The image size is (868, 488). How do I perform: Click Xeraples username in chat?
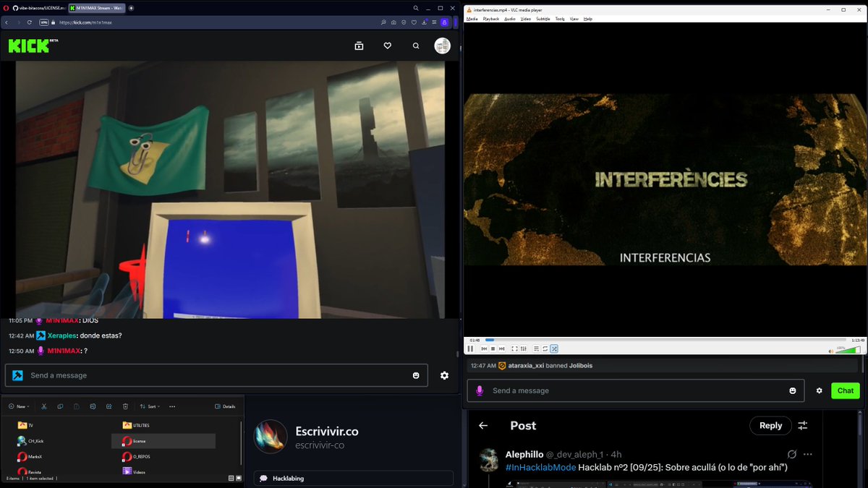click(x=61, y=335)
